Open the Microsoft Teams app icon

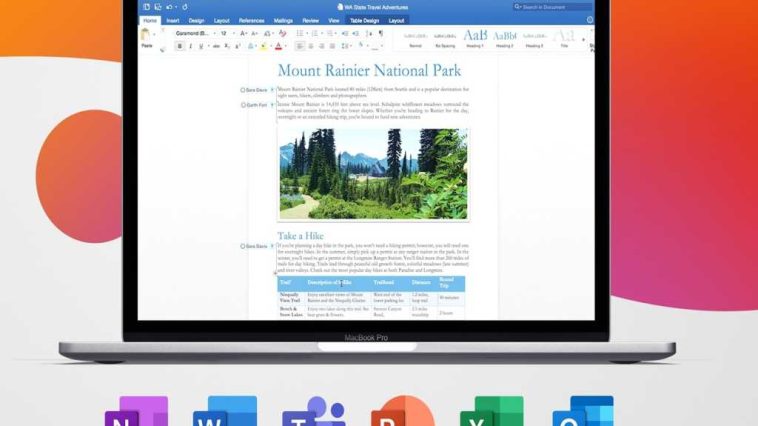[x=313, y=412]
